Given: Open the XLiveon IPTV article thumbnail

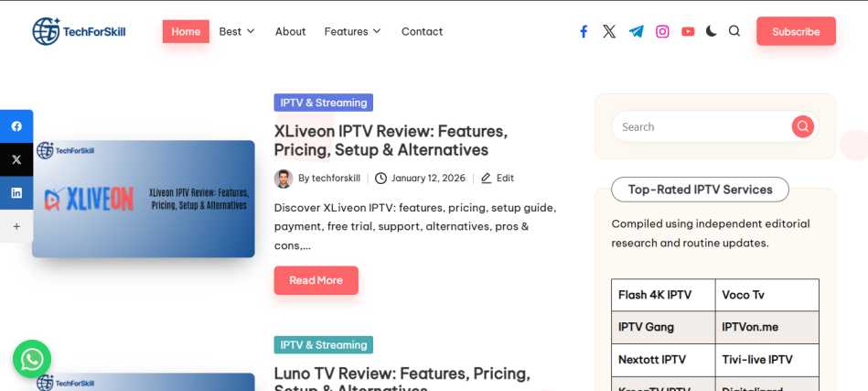Looking at the screenshot, I should 144,199.
